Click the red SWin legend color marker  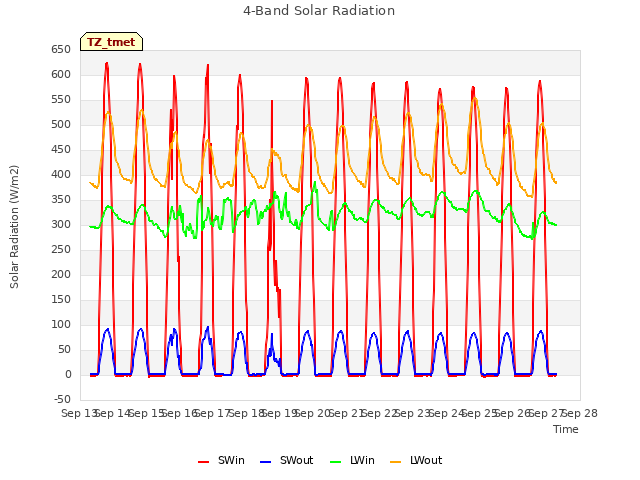203,462
